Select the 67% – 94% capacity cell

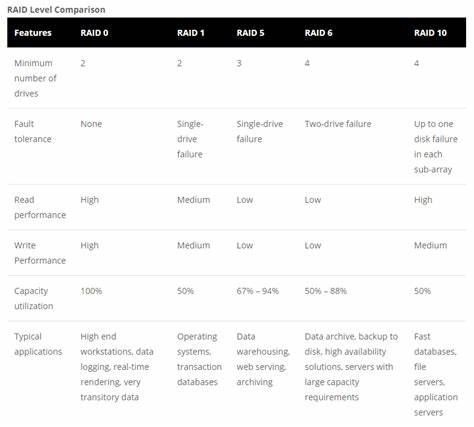tap(258, 291)
